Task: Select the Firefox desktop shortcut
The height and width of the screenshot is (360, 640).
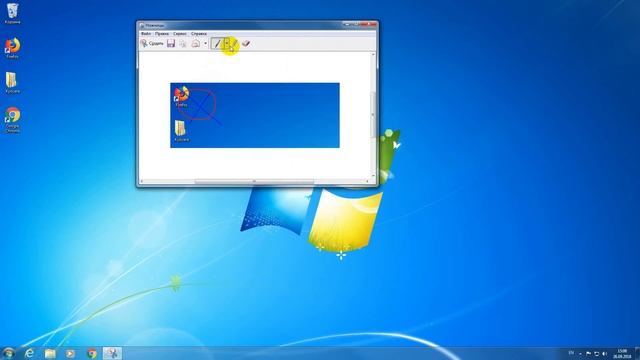Action: point(12,48)
